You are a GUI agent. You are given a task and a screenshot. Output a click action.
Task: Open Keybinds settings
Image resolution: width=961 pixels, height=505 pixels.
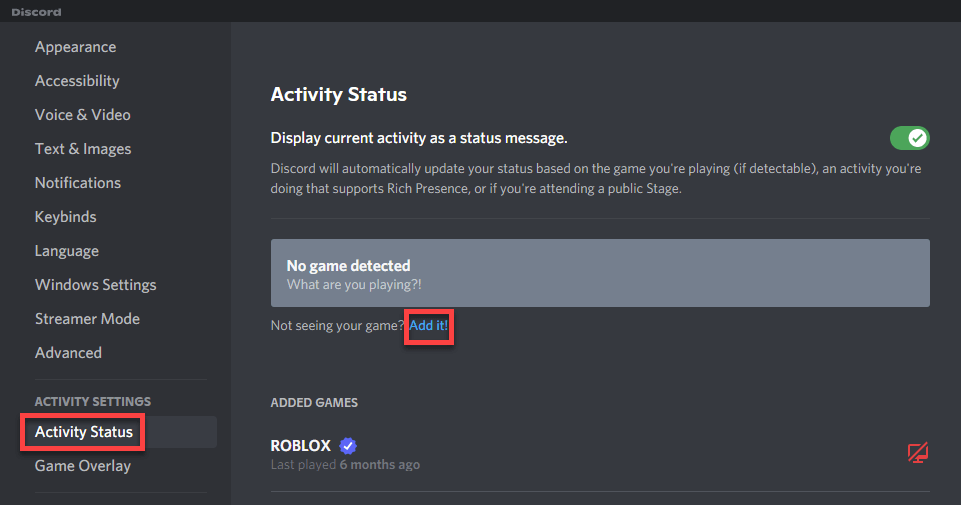(65, 217)
